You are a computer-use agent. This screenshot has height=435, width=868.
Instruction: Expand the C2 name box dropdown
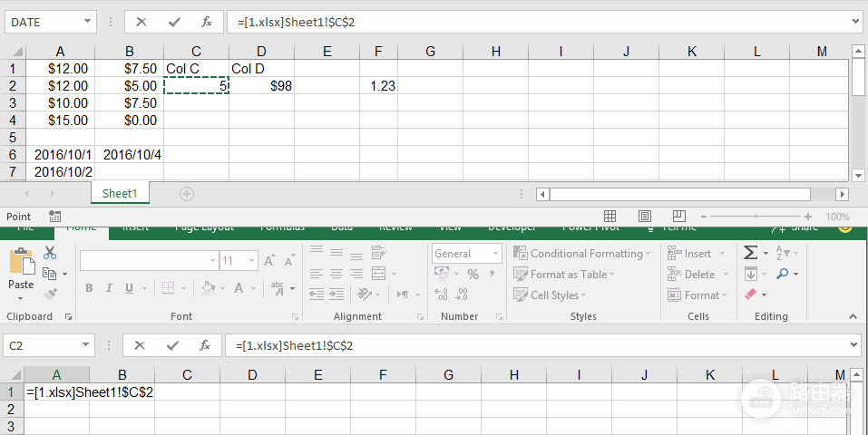tap(85, 344)
